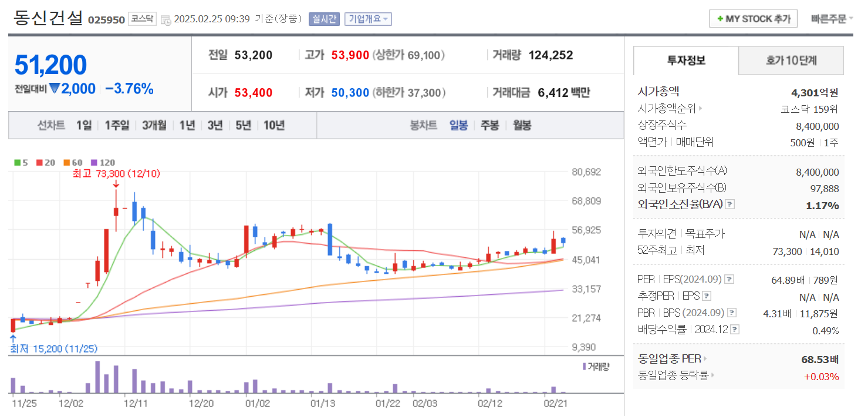
Task: Open the 외국인소진율(B/A) help icon
Action: 730,204
